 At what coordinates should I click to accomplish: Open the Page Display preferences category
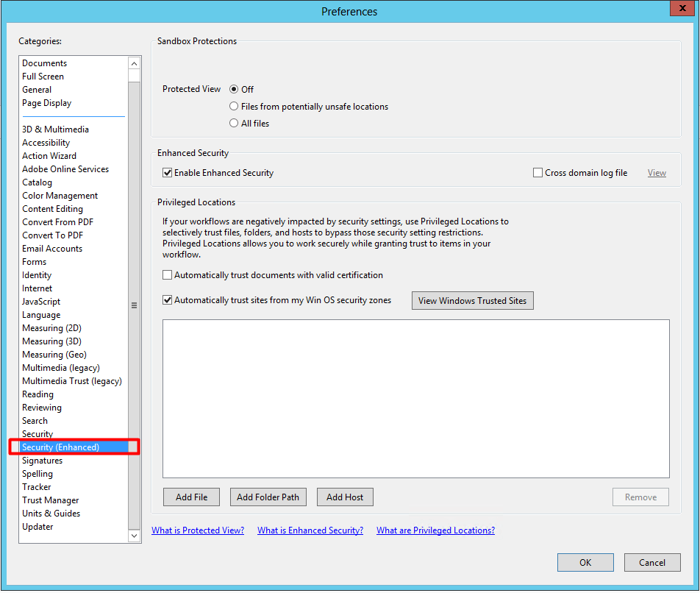(46, 102)
